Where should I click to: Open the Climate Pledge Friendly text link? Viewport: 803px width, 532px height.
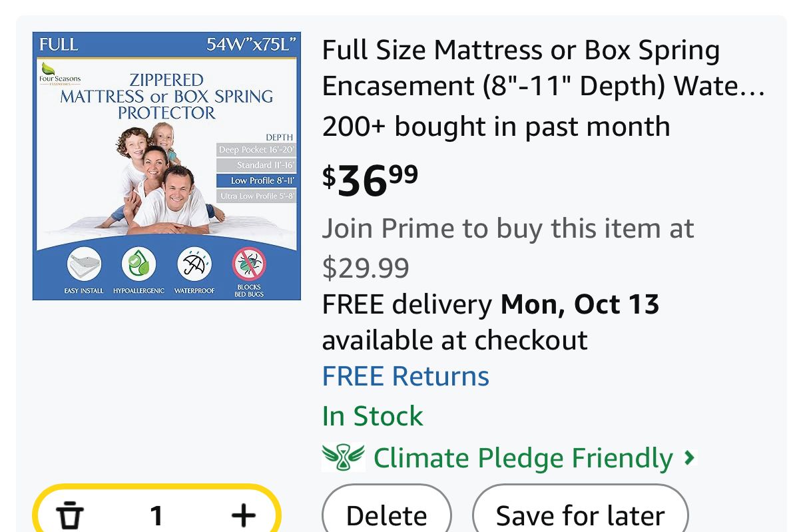point(523,458)
